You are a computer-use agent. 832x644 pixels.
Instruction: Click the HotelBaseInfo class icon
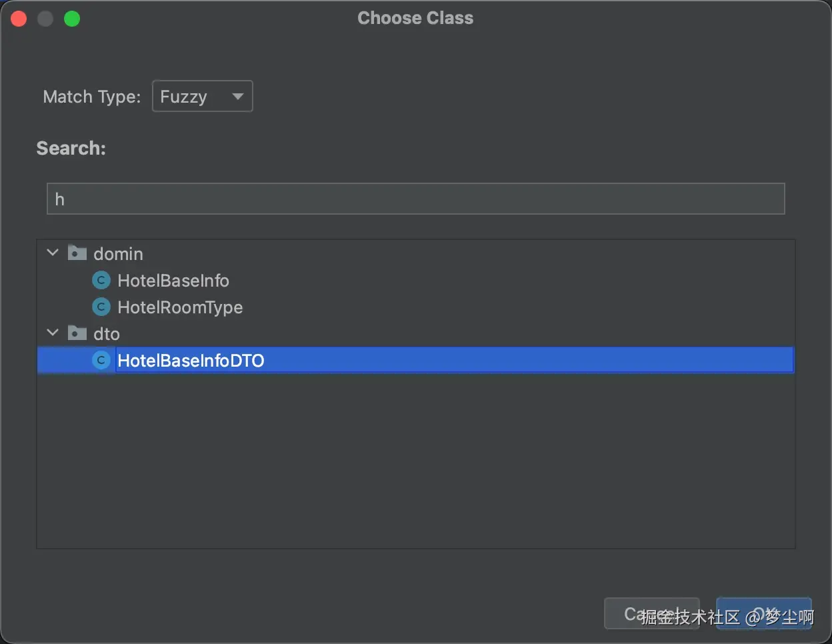[x=101, y=281]
